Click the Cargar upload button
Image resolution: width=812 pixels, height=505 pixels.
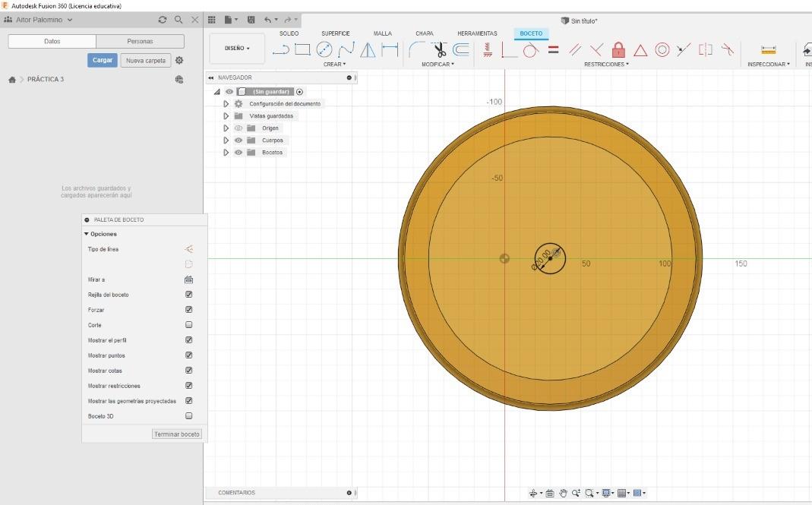point(103,60)
